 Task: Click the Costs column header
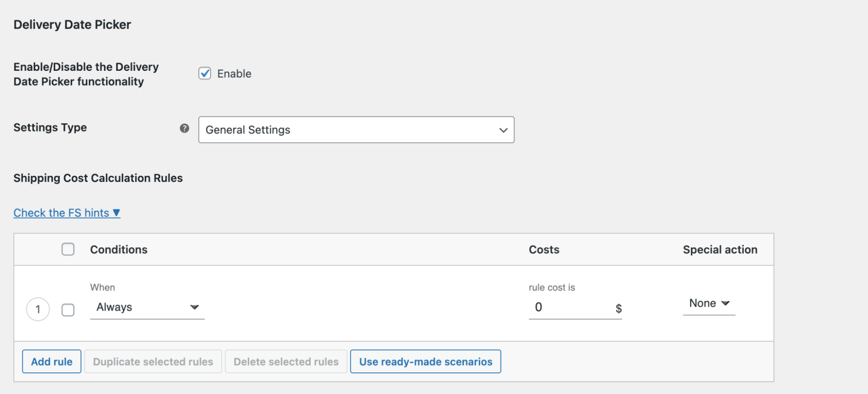coord(544,249)
